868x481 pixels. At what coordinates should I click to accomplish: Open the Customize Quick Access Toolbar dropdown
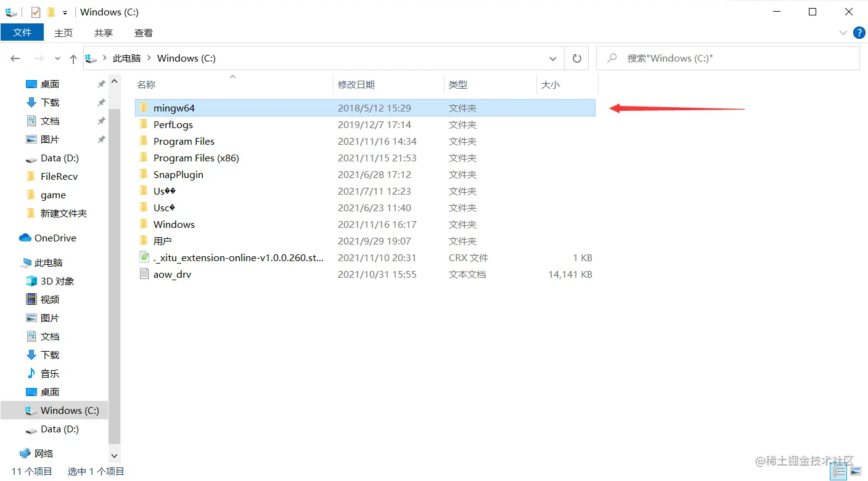(x=65, y=12)
